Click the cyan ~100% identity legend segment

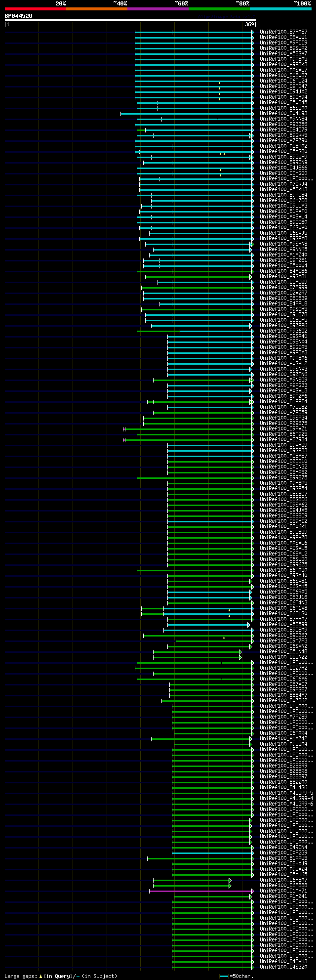(280, 9)
